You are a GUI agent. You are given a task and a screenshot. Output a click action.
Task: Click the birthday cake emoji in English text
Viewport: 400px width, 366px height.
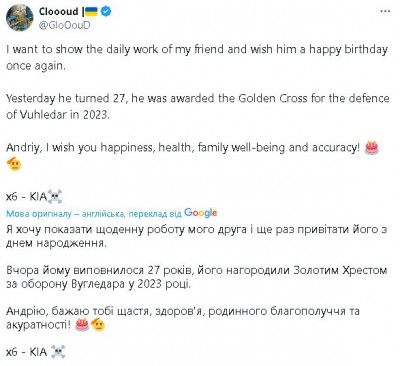(x=372, y=147)
